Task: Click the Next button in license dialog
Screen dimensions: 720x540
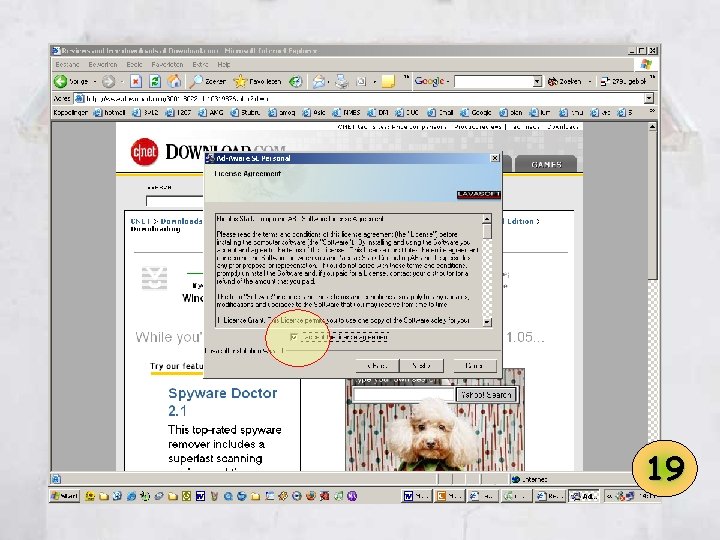Action: 421,366
